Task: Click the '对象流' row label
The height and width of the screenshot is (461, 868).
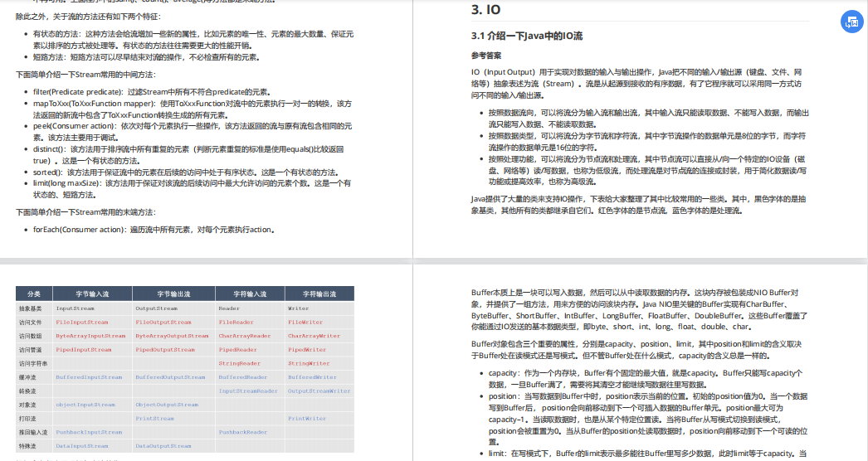Action: [27, 405]
